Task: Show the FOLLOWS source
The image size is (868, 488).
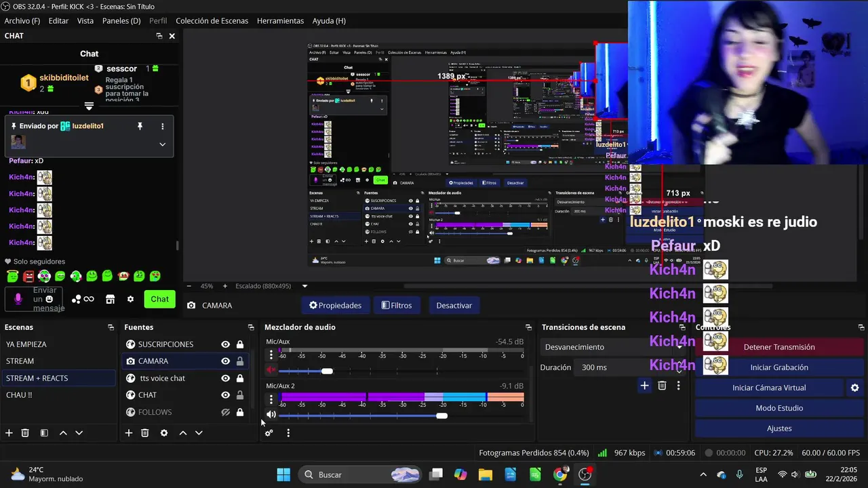Action: [x=225, y=412]
